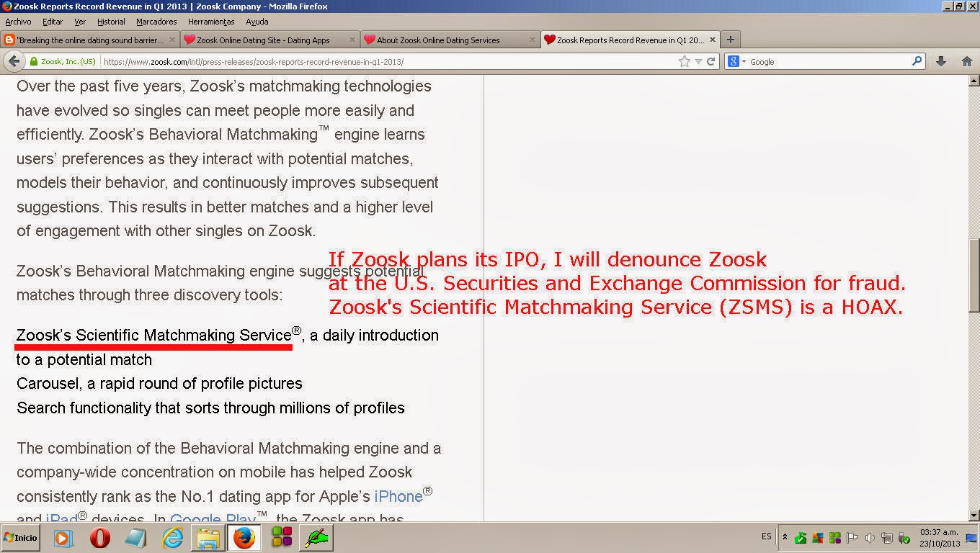This screenshot has height=553, width=980.
Task: Reload the page with the refresh icon
Action: 710,62
